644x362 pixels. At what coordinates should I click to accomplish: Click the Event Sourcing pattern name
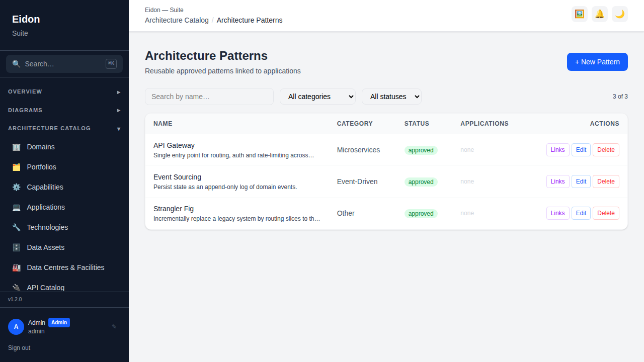[177, 177]
